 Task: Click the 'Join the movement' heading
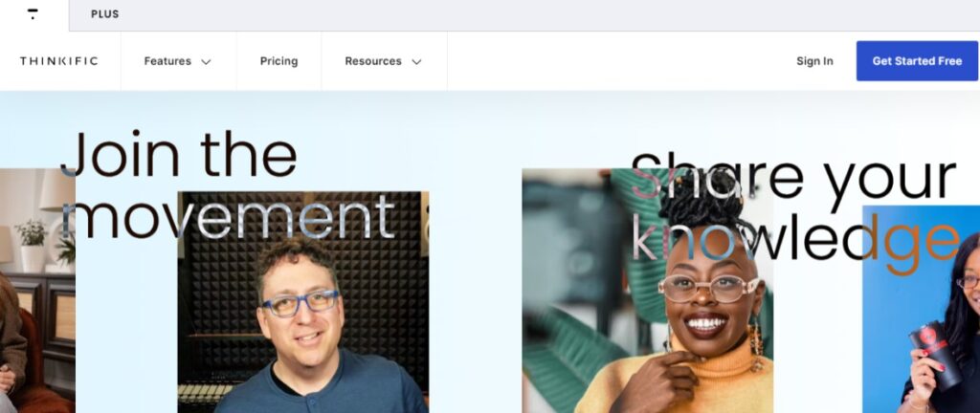228,185
